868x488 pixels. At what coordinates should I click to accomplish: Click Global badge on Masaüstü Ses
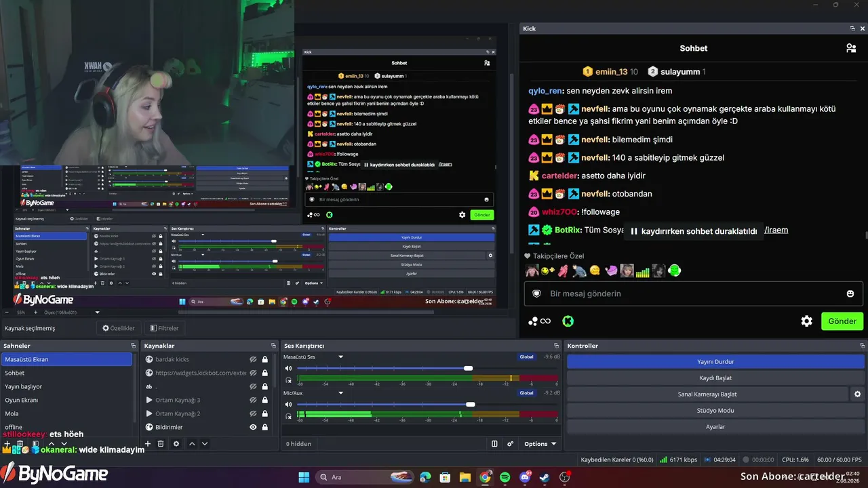[527, 357]
